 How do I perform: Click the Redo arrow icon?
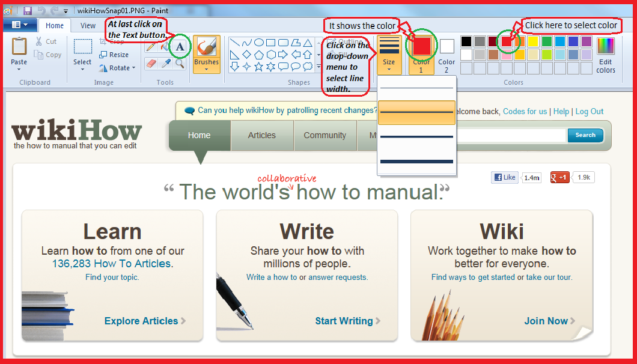click(x=55, y=11)
